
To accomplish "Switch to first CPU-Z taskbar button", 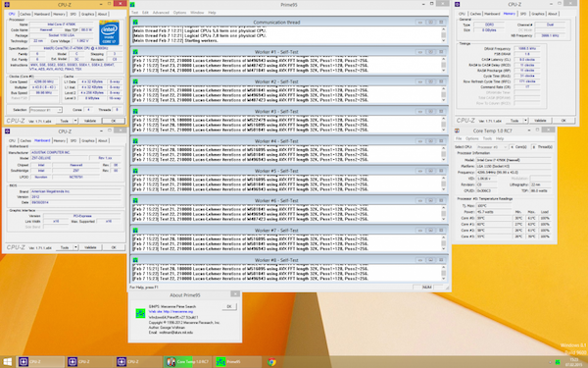I will coord(41,361).
